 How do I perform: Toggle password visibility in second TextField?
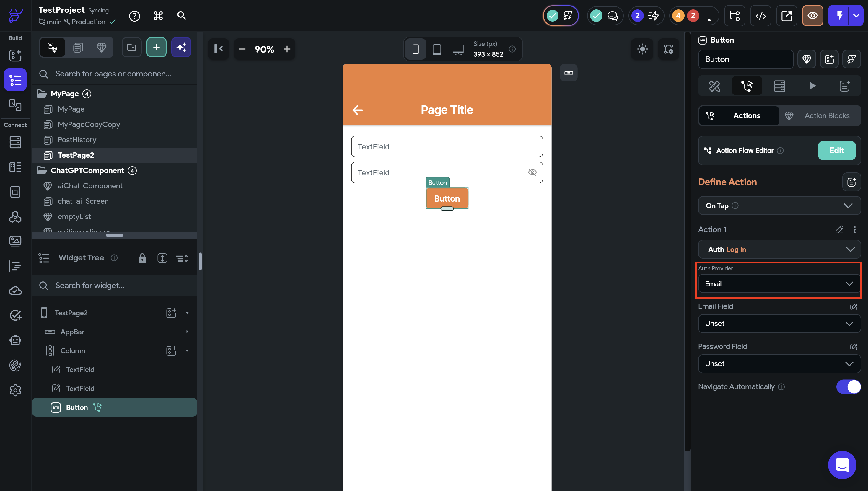point(532,172)
